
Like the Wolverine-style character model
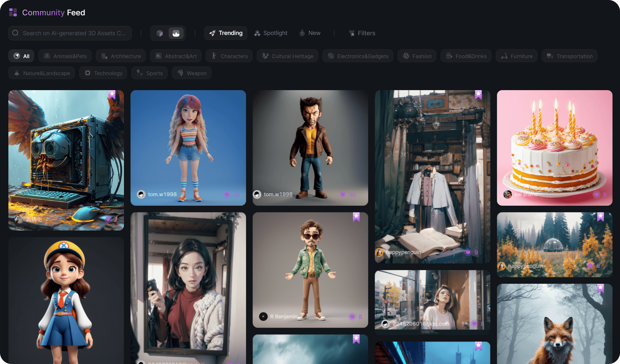pos(343,194)
